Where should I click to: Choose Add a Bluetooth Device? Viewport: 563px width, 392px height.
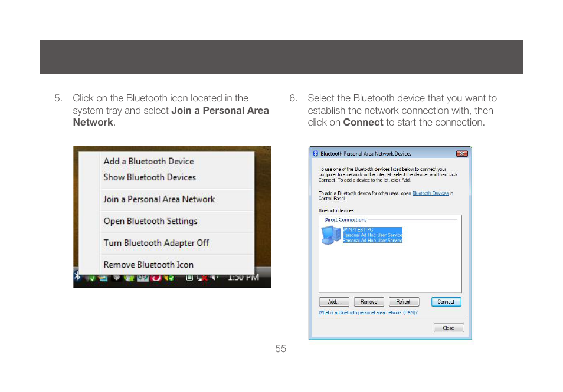click(x=149, y=162)
